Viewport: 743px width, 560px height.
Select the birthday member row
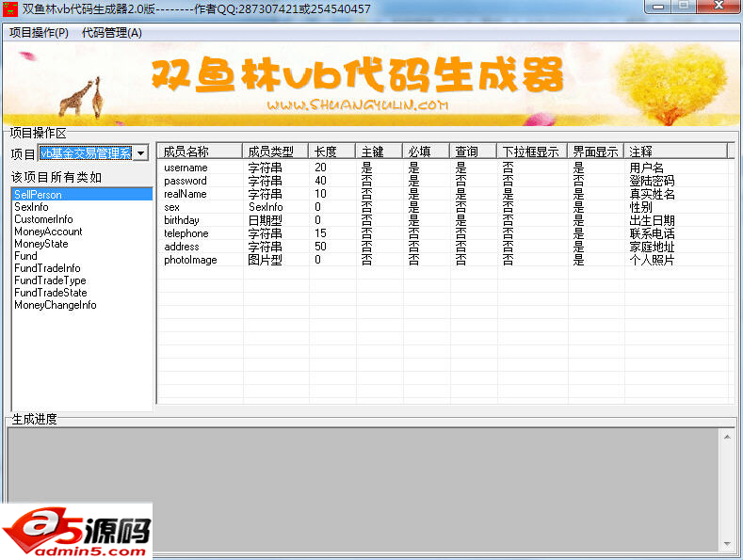point(443,220)
